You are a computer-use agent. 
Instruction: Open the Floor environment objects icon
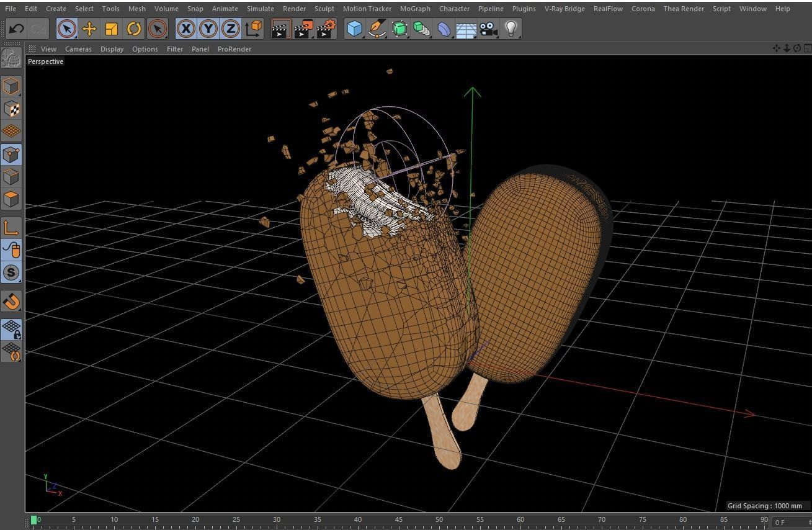pos(466,29)
